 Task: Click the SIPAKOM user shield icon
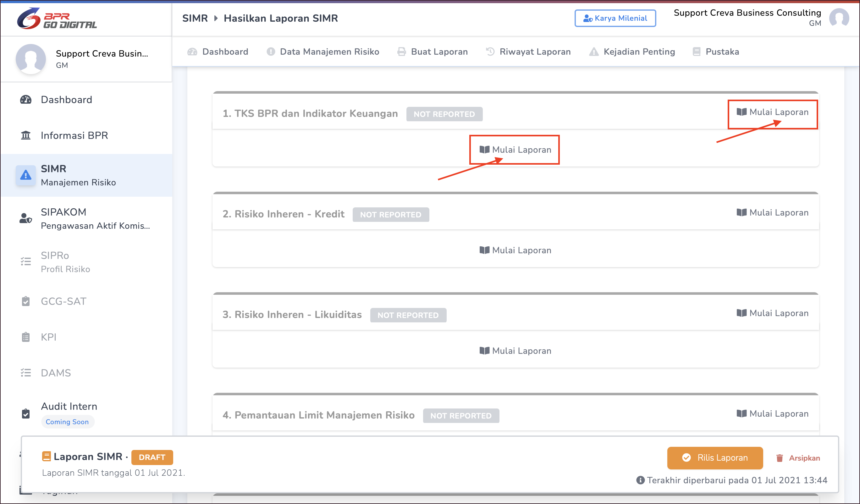click(x=25, y=218)
